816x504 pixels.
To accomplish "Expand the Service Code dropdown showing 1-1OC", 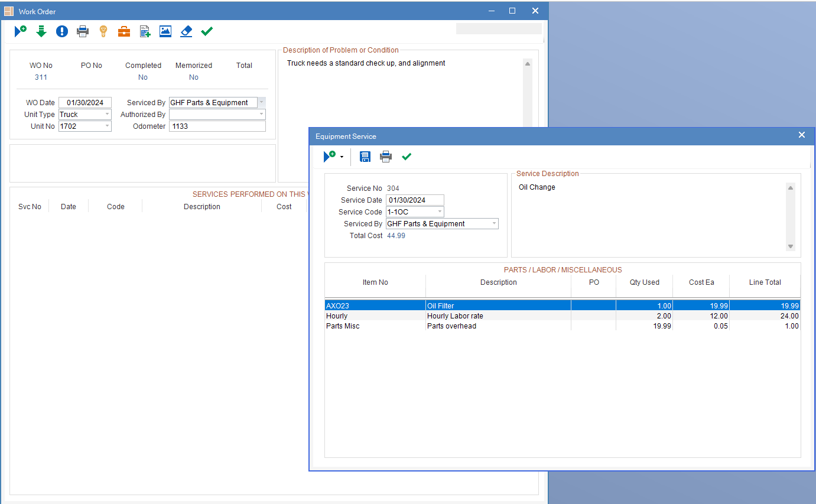I will click(440, 212).
